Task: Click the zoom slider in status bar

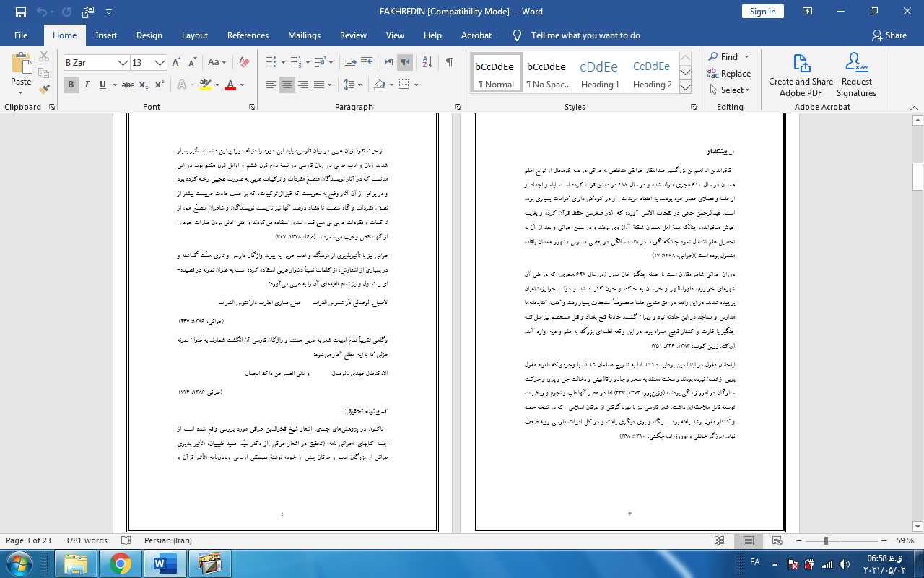Action: [x=825, y=541]
